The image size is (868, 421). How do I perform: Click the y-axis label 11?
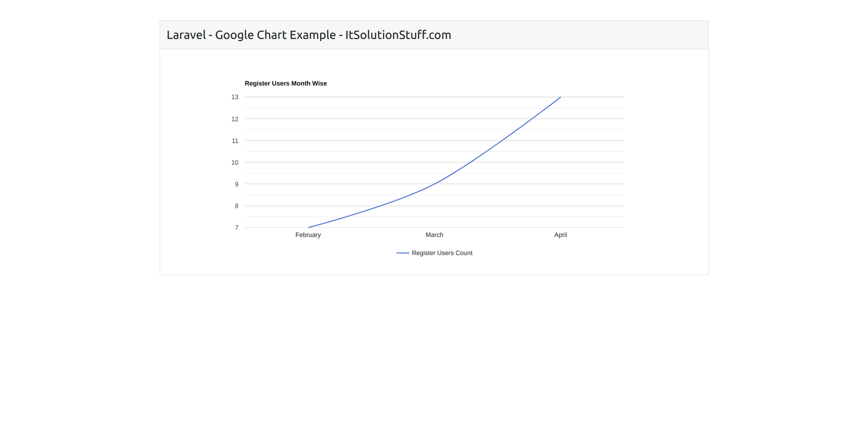pyautogui.click(x=235, y=141)
